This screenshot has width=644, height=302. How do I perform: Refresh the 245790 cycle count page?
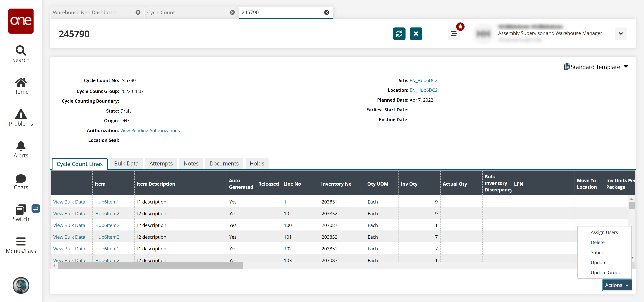[x=399, y=34]
